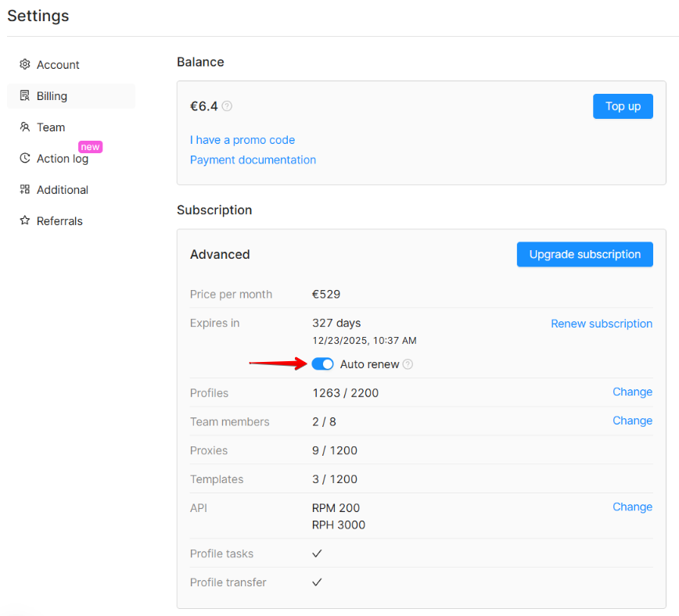Go to the Team settings section

(51, 127)
